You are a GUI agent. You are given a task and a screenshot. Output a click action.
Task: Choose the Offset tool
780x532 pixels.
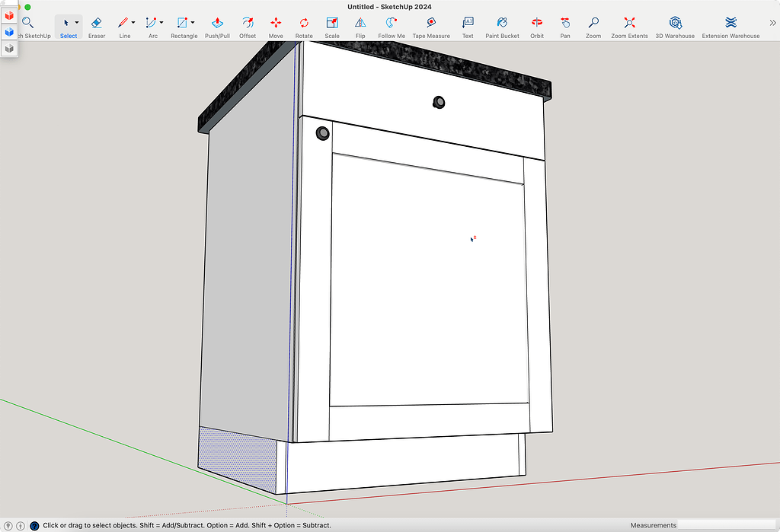(x=248, y=24)
